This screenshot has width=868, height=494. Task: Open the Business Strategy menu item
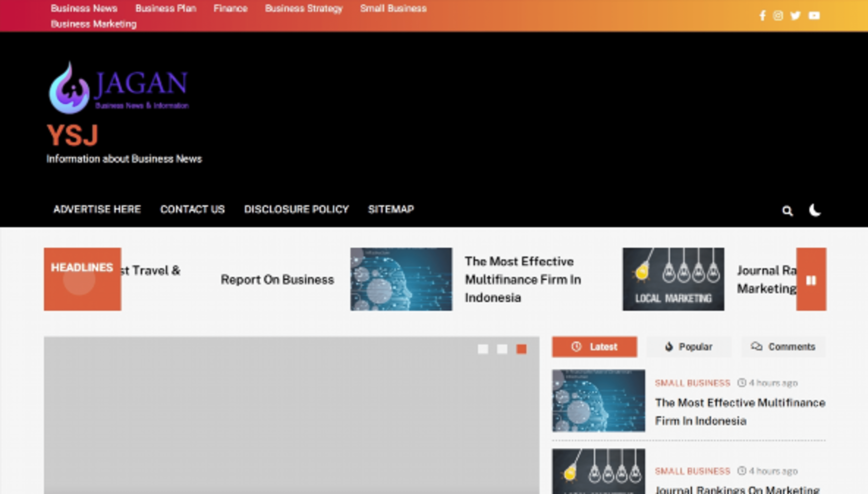(304, 9)
